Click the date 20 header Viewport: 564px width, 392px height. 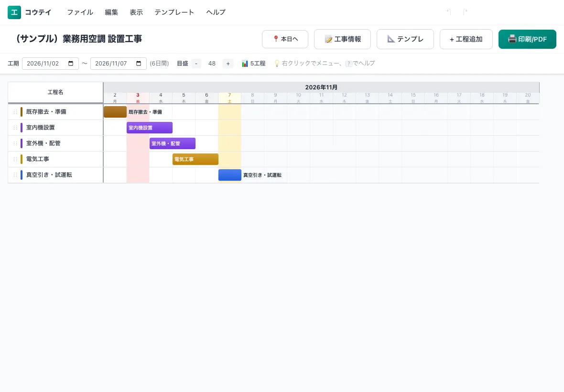(x=528, y=98)
